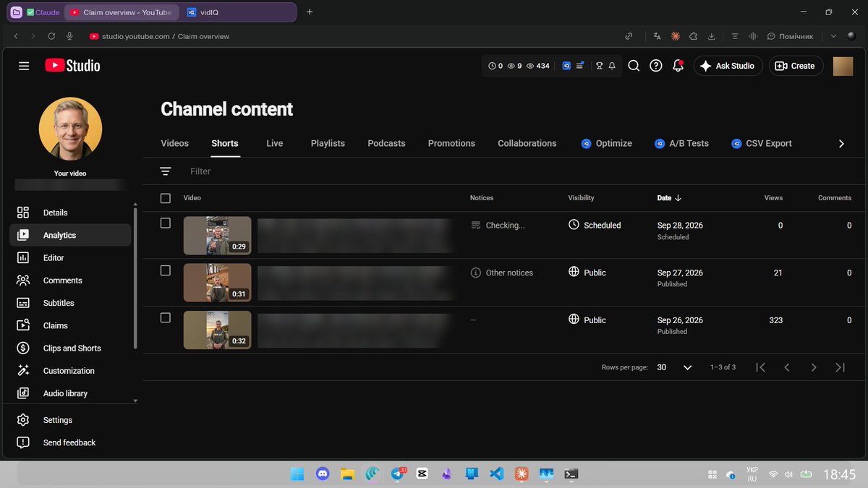This screenshot has width=868, height=488.
Task: Go to next page of results
Action: pyautogui.click(x=814, y=367)
